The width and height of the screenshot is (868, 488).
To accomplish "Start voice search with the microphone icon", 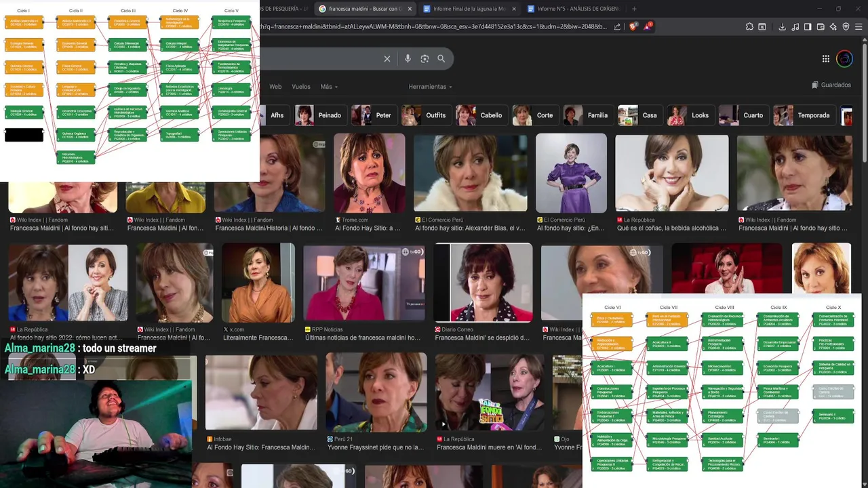I will click(408, 59).
